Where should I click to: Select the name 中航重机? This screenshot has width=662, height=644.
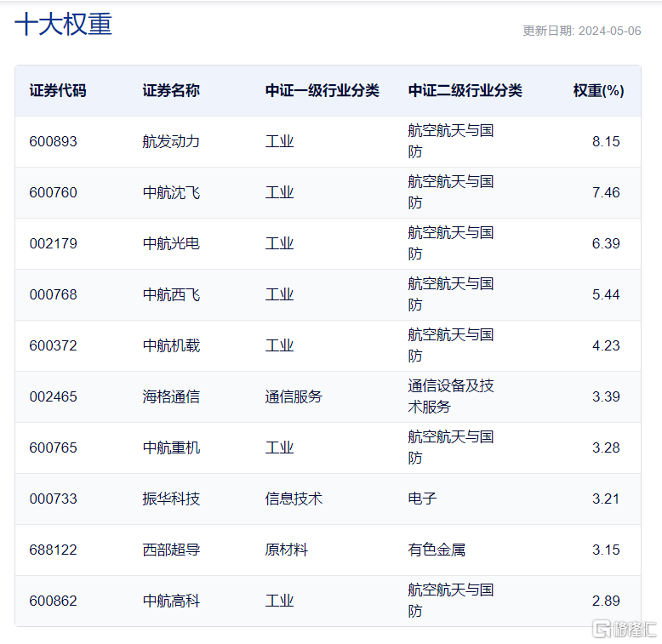pos(171,447)
